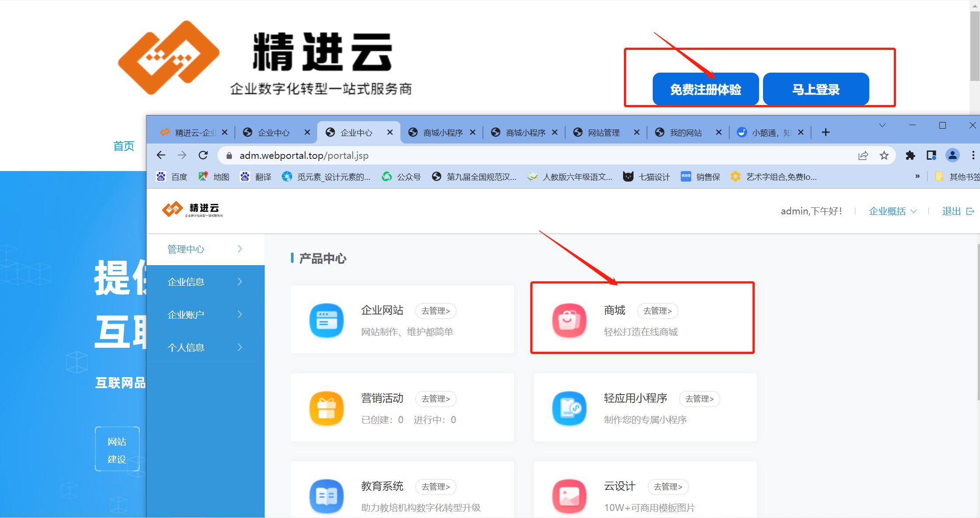Toggle the bookmark star in address bar
This screenshot has height=518, width=980.
(x=884, y=155)
